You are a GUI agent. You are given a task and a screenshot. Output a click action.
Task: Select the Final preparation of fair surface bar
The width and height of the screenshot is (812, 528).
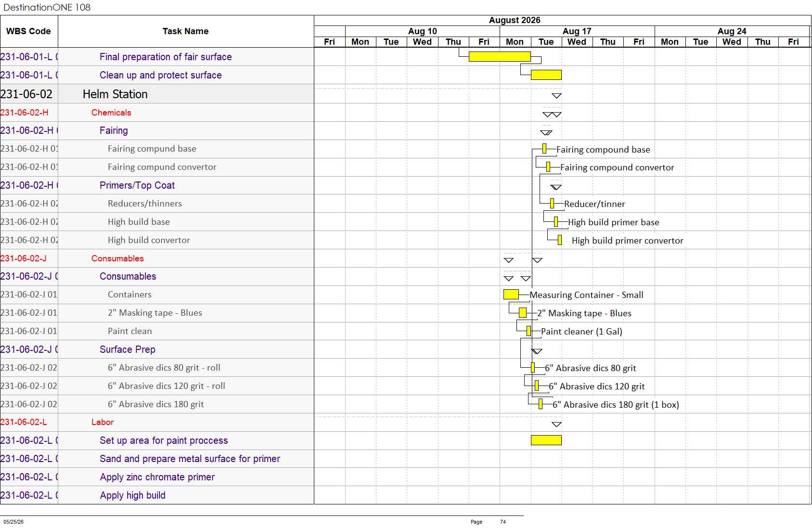(500, 56)
